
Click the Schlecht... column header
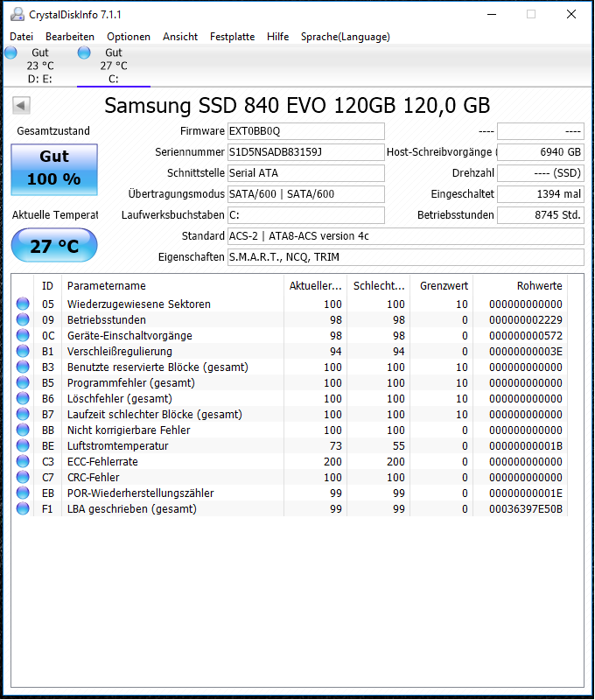point(379,286)
